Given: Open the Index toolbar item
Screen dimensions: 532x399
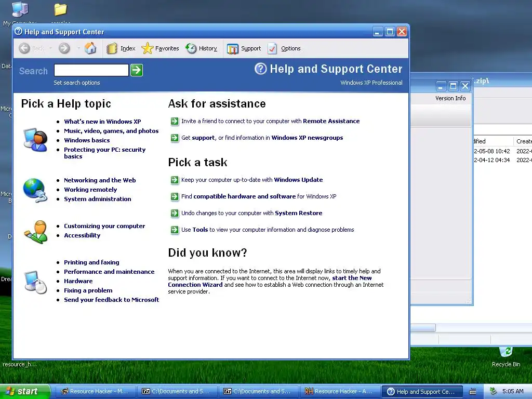Looking at the screenshot, I should 121,48.
